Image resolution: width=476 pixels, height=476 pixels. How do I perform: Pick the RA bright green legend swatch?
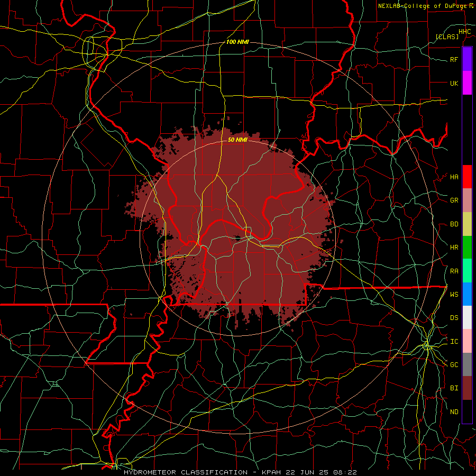[x=467, y=271]
